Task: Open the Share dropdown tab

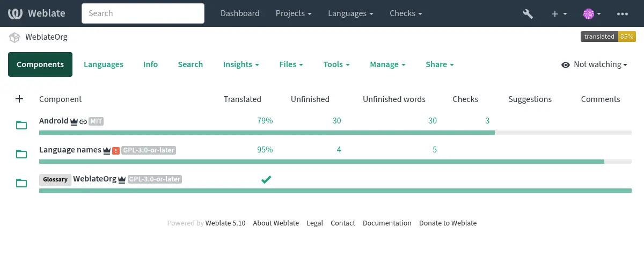Action: click(x=440, y=64)
